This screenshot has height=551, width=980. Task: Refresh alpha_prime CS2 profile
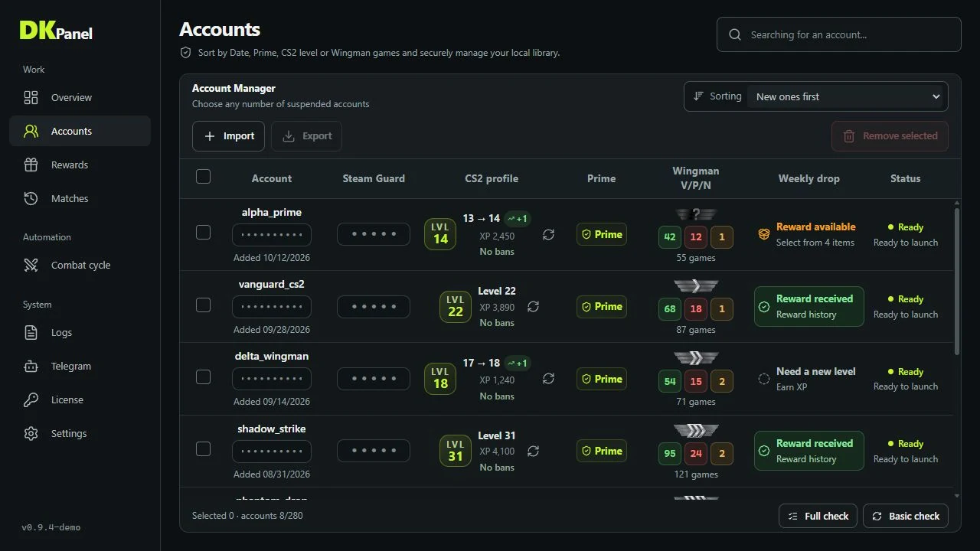[x=548, y=234]
